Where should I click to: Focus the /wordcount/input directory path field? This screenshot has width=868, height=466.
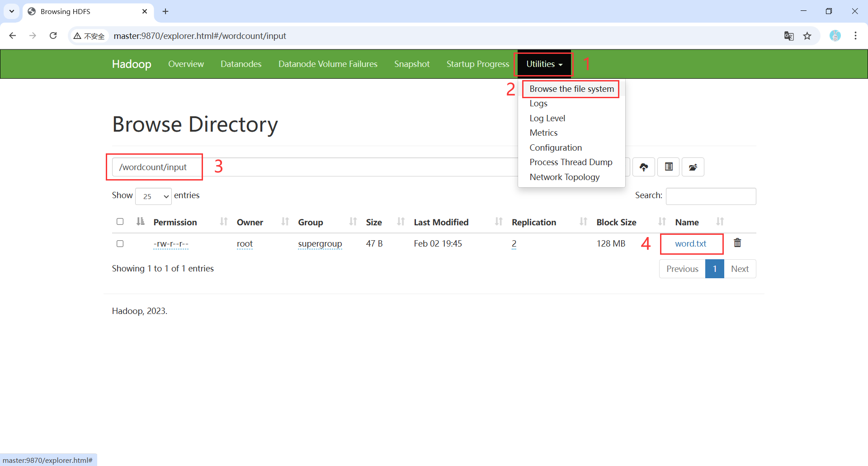pyautogui.click(x=315, y=167)
